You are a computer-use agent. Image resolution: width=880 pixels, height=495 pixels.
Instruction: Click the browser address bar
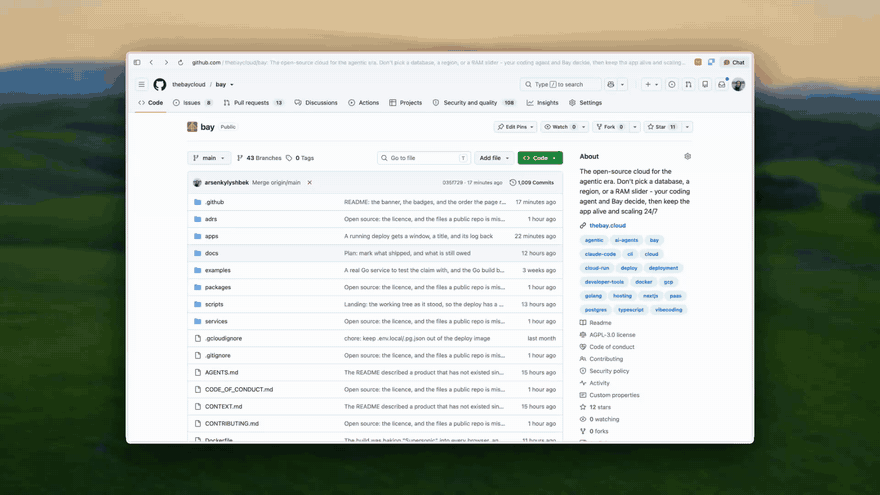(x=438, y=62)
